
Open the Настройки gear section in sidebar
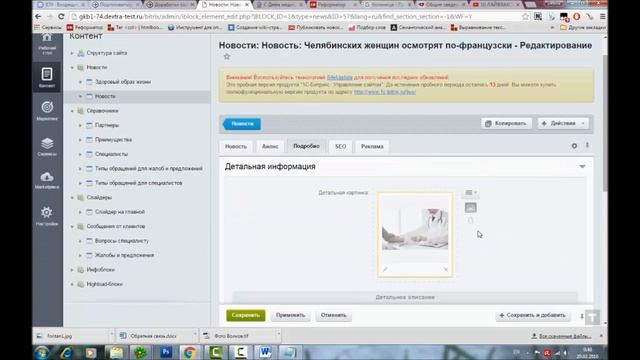47,216
